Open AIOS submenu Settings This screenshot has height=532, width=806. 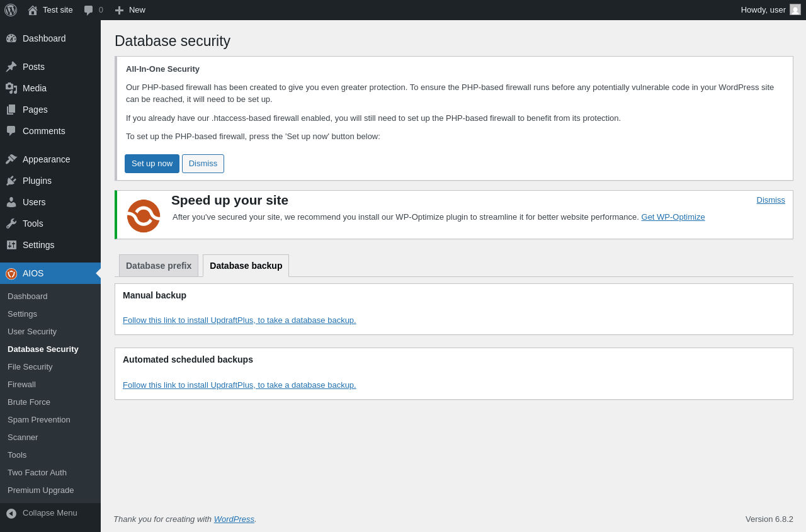22,314
